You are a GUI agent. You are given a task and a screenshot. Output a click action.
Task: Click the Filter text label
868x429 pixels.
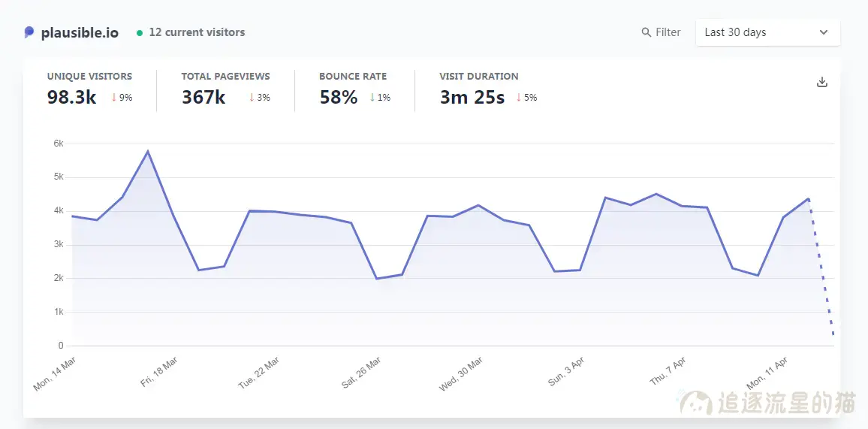(x=668, y=32)
